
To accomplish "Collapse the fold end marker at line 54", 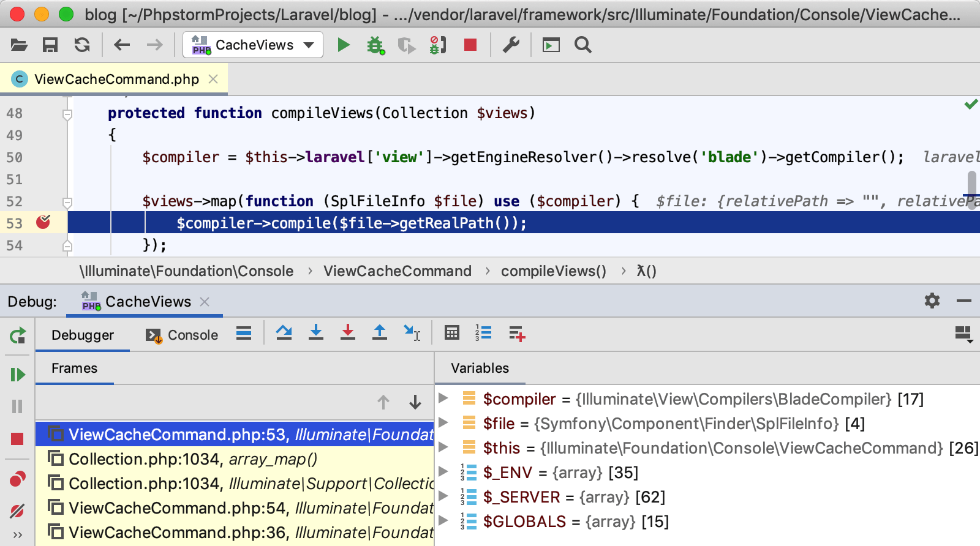I will click(x=67, y=246).
